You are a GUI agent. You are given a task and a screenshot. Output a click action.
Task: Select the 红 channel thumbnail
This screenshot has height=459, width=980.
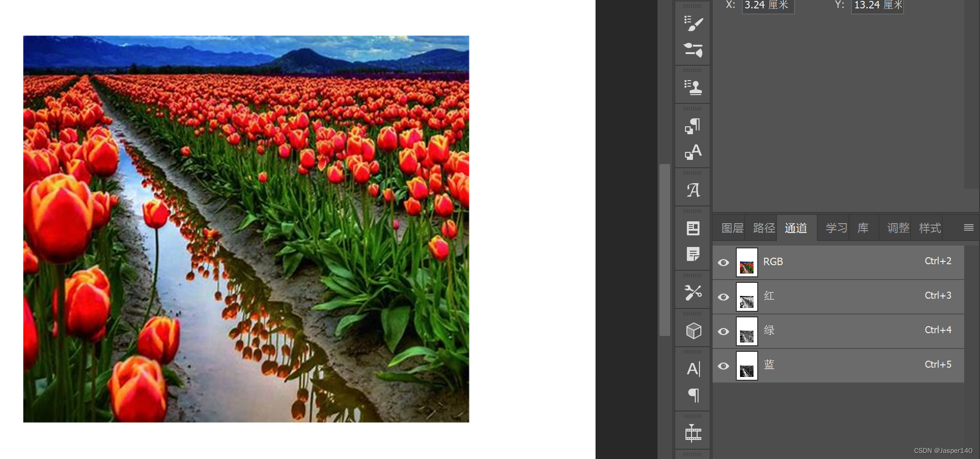(x=747, y=297)
